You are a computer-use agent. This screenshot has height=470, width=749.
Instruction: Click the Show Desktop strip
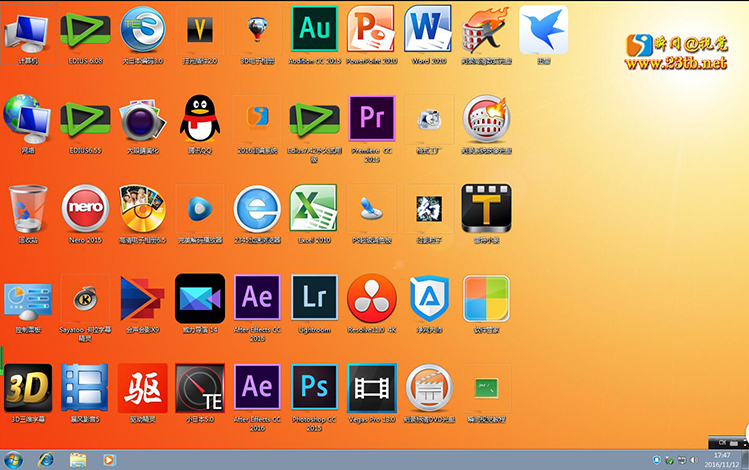tap(745, 460)
